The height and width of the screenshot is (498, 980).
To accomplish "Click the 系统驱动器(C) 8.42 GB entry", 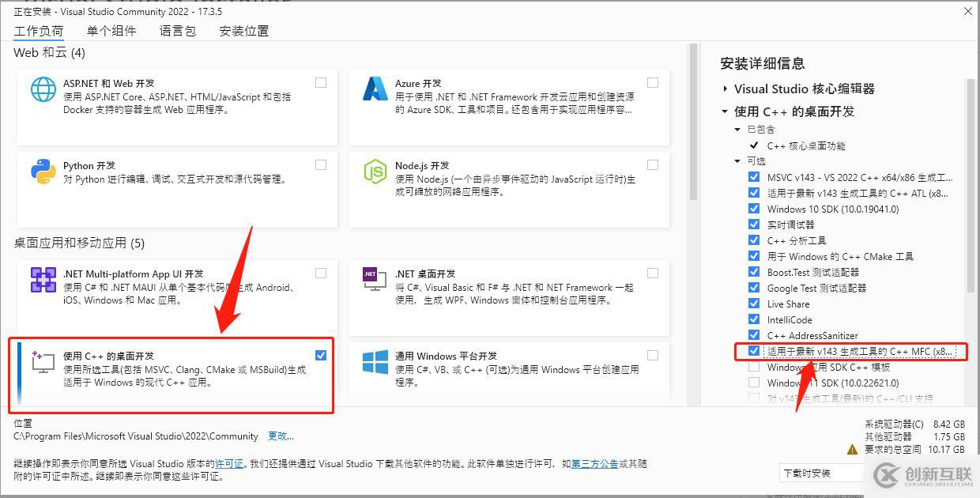I will [x=915, y=424].
